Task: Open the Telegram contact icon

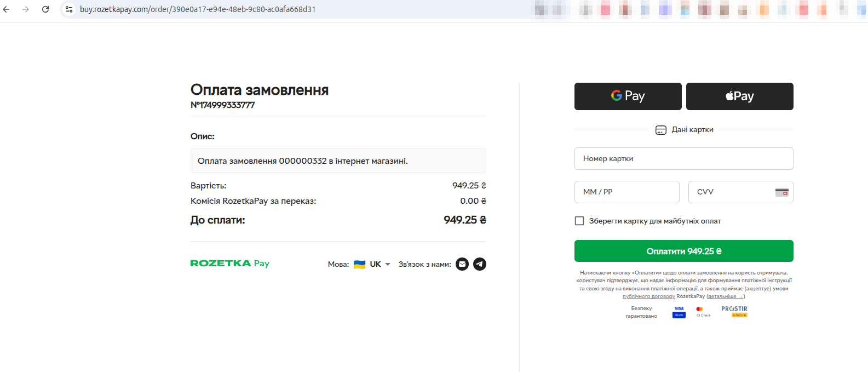Action: (480, 264)
